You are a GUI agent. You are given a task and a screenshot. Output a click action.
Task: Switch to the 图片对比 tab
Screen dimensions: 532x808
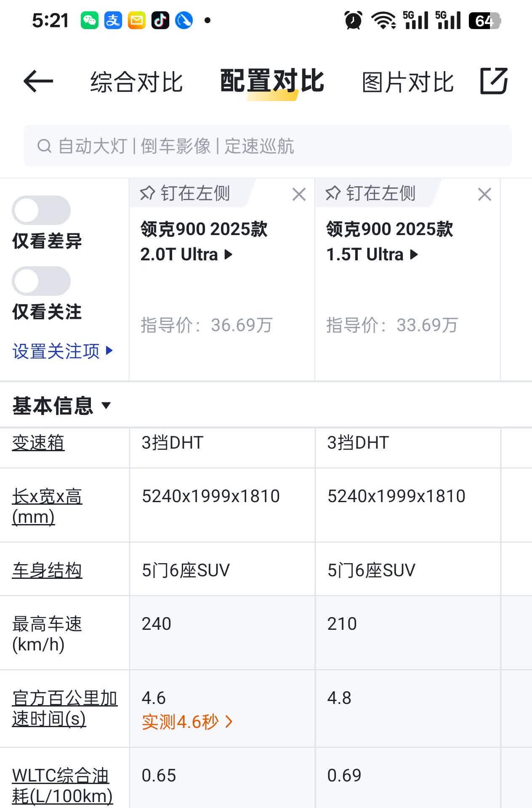click(408, 82)
